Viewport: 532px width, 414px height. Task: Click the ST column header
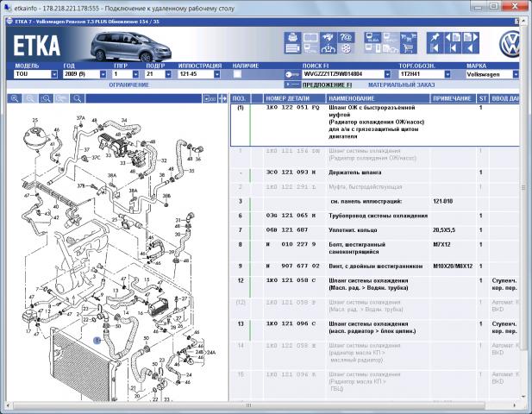click(483, 98)
